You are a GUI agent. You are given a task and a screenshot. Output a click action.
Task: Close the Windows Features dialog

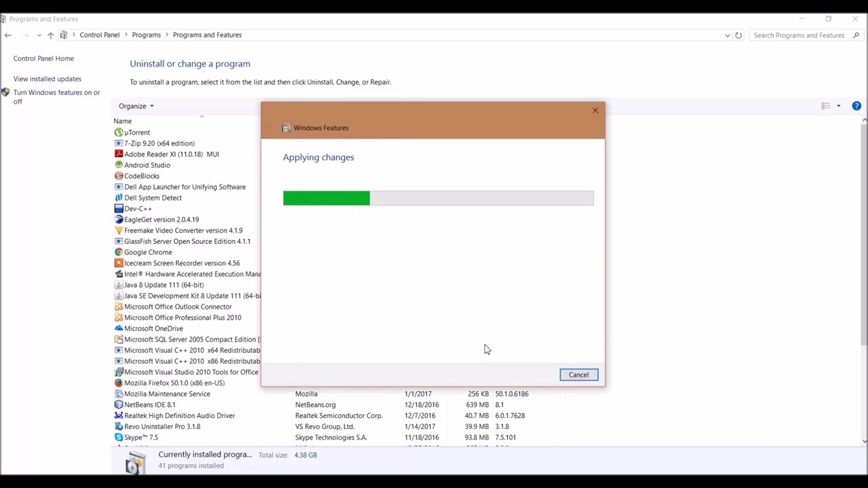(595, 110)
